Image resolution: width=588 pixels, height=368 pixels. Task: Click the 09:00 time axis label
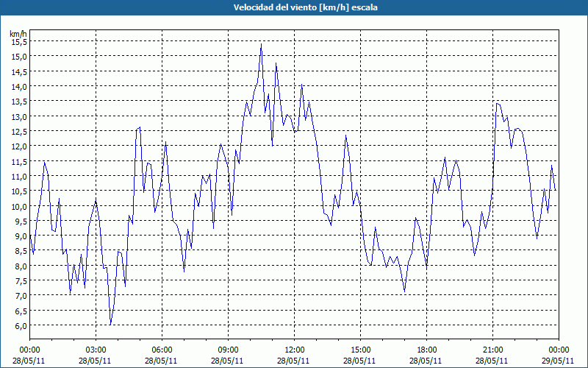(x=228, y=350)
